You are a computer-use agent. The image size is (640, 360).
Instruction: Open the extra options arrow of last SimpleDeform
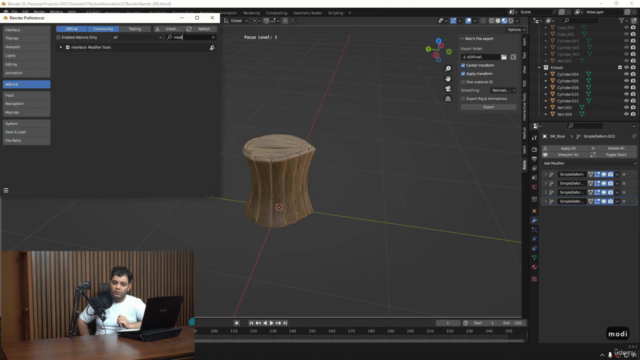617,201
